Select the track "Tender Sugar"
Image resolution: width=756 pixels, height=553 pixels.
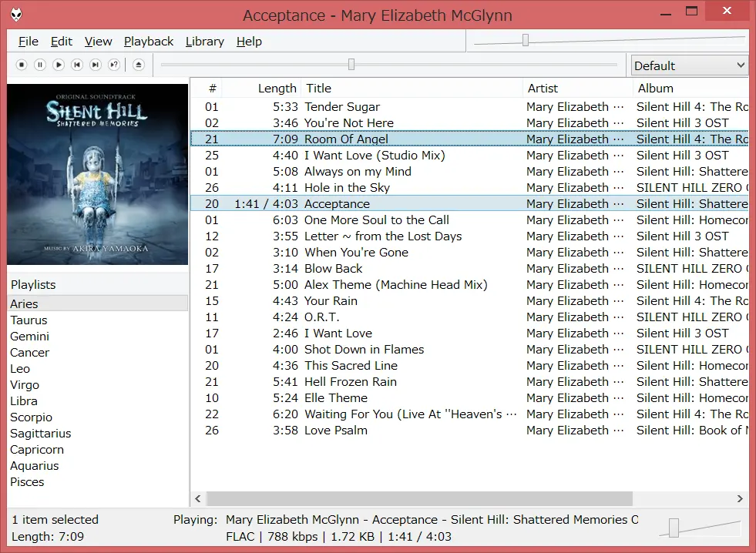coord(469,107)
